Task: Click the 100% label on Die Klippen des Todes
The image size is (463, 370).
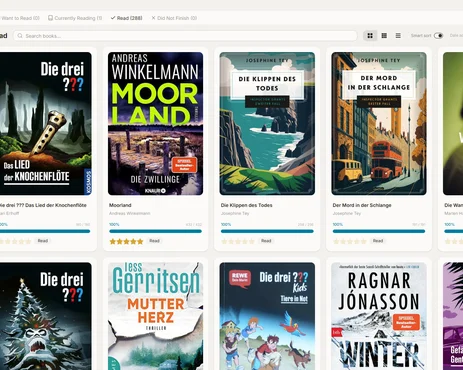Action: point(226,224)
